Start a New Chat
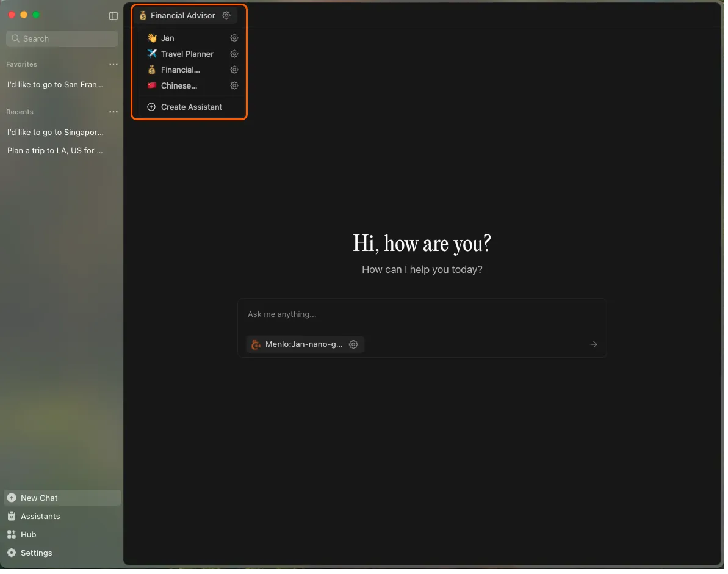Screen dimensions: 728x574 (x=39, y=498)
